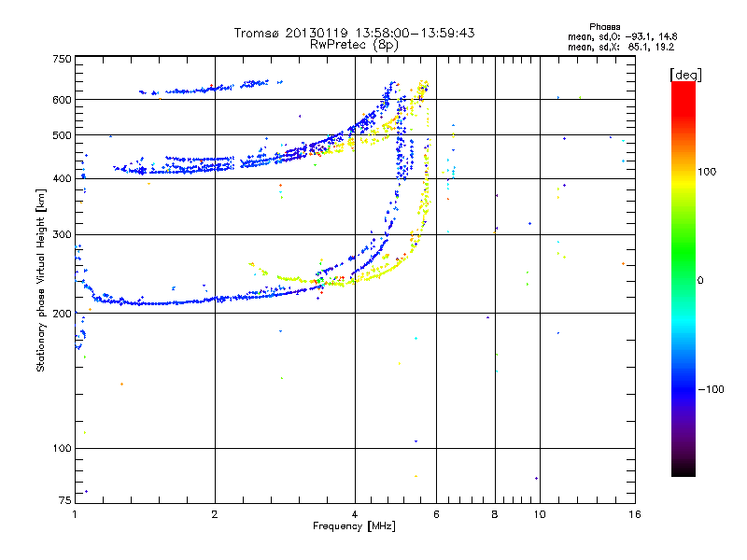Click the 'Phases' statistics heading
The image size is (747, 560).
coord(604,27)
